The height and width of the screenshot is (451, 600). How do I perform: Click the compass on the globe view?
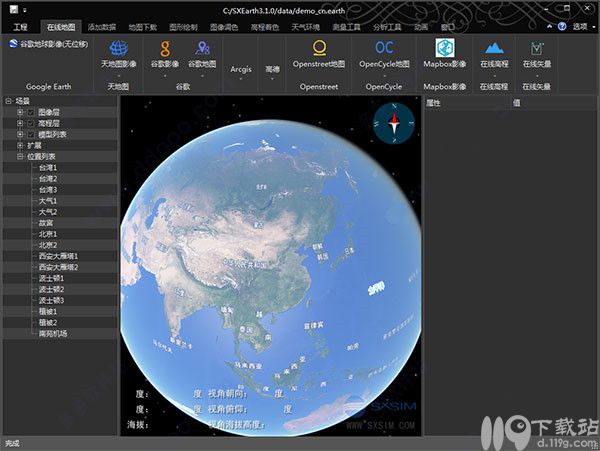[394, 123]
